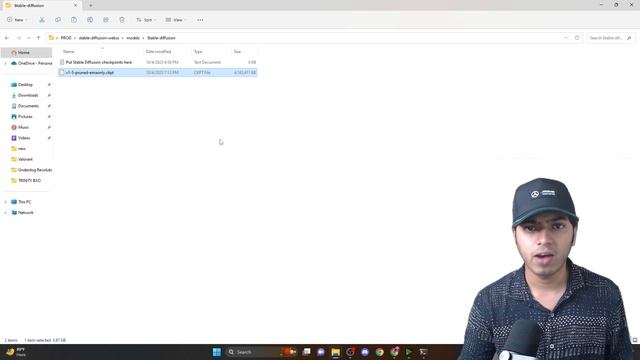Expand the OneDrive - Personal tree node

5,63
